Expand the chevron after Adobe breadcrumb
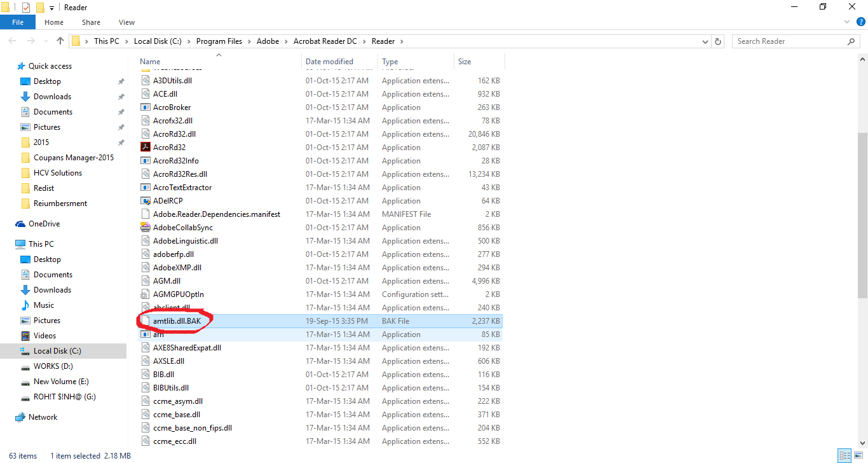This screenshot has width=868, height=463. coord(286,41)
